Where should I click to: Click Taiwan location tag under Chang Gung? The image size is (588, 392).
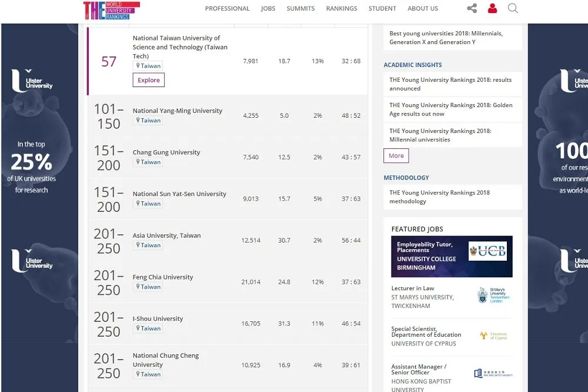[148, 162]
